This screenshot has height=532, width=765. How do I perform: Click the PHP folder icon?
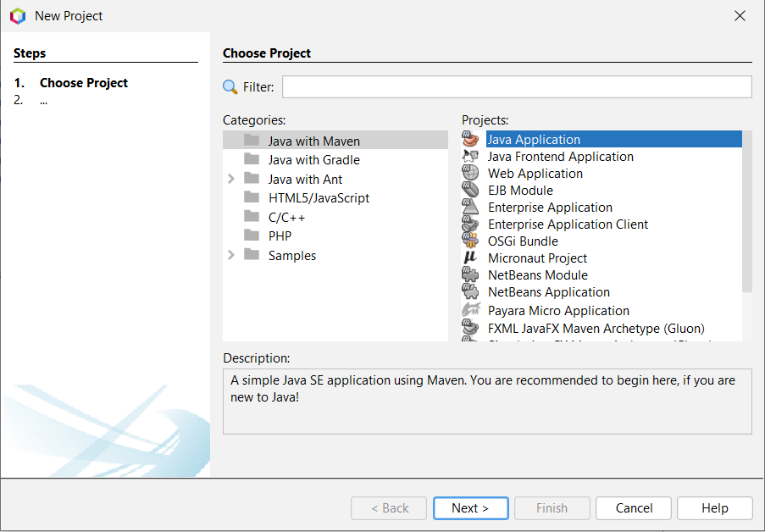click(252, 236)
